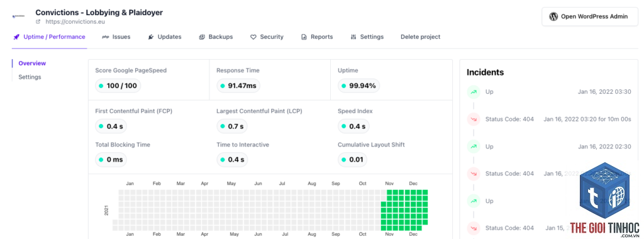The image size is (644, 239).
Task: Open the Updates tab
Action: coord(165,37)
